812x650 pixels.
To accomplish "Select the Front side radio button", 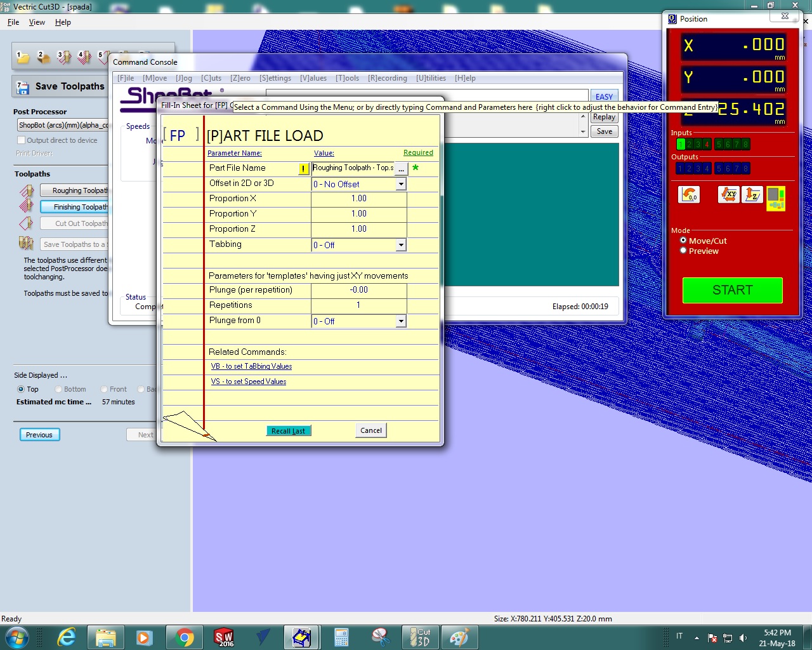I will 103,389.
